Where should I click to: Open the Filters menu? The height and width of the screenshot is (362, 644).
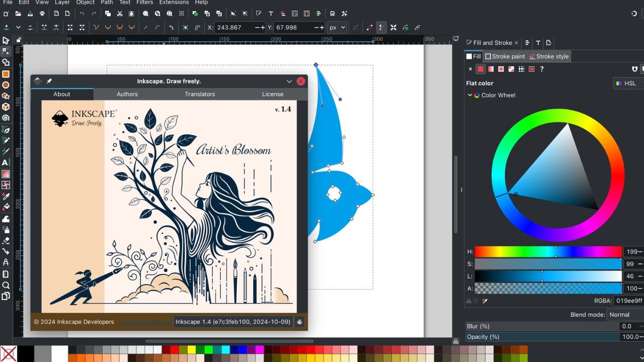145,3
